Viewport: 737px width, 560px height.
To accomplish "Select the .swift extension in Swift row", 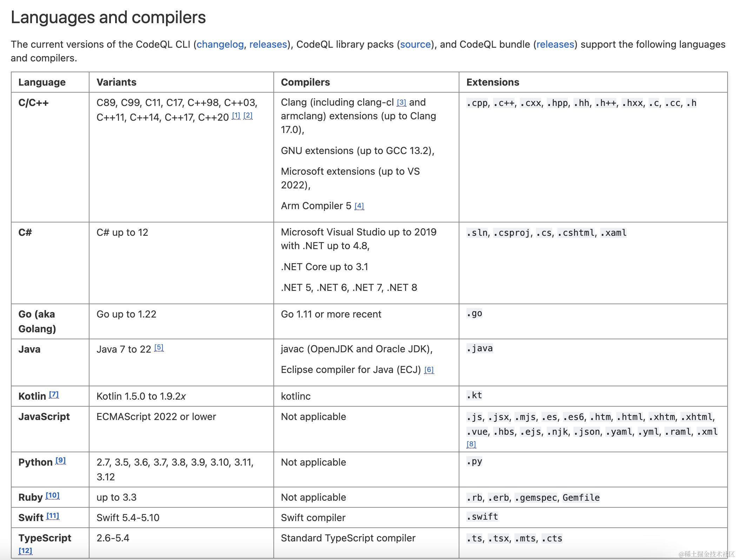I will (x=482, y=516).
